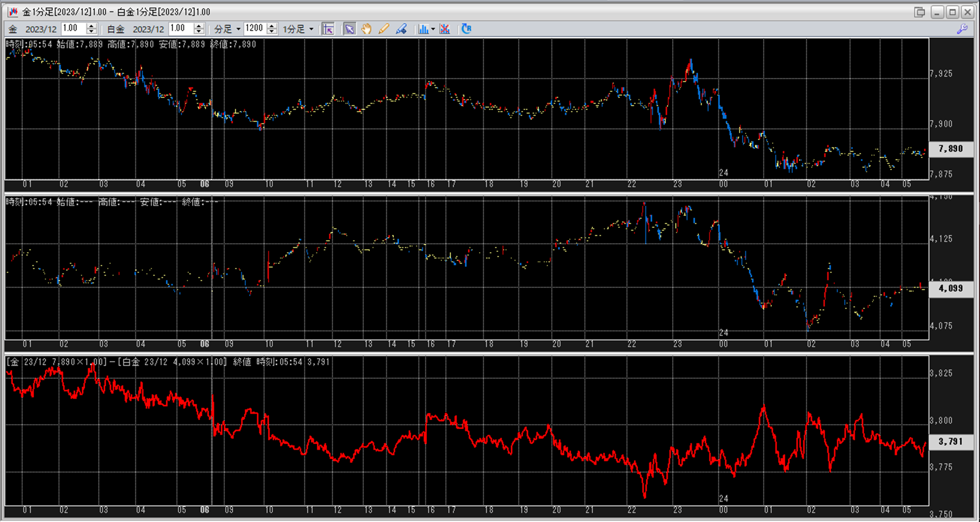
Task: Click the restore-down window icon in title bar
Action: click(x=919, y=12)
